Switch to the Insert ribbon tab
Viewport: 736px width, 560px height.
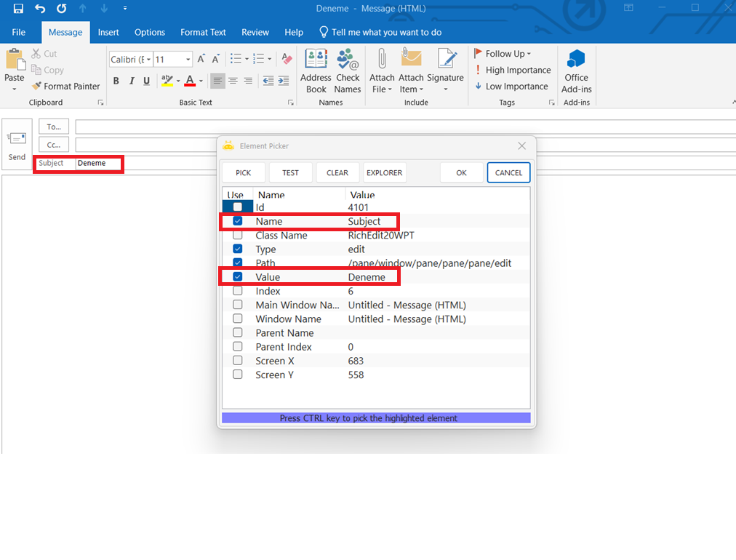click(108, 32)
